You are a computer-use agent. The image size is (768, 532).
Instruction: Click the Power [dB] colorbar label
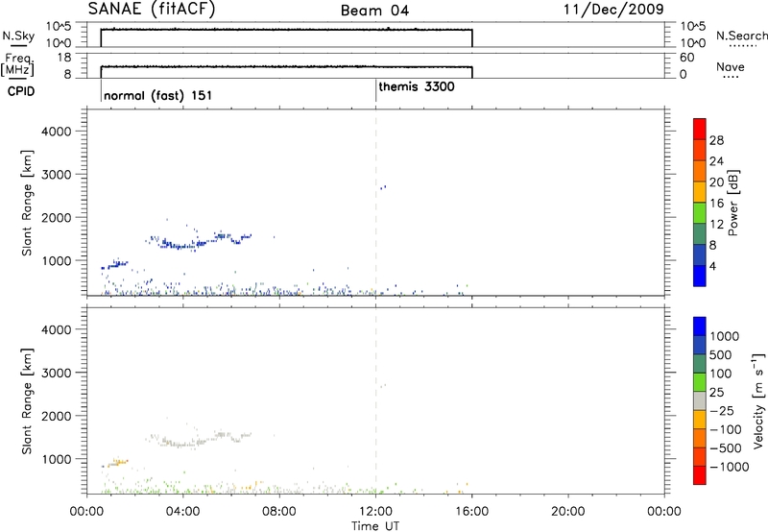[x=733, y=203]
